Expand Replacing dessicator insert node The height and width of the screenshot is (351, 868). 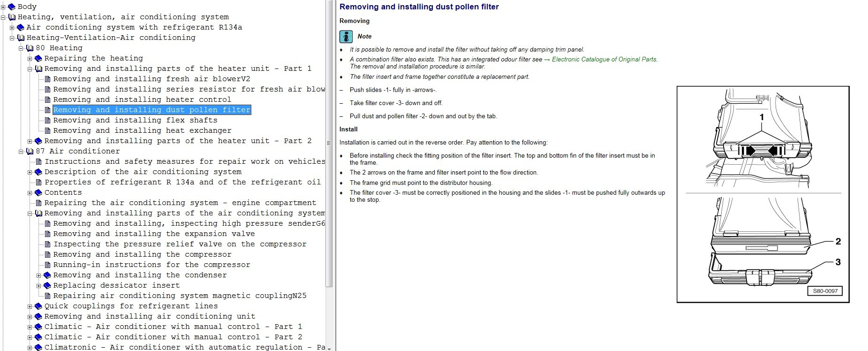pyautogui.click(x=39, y=286)
